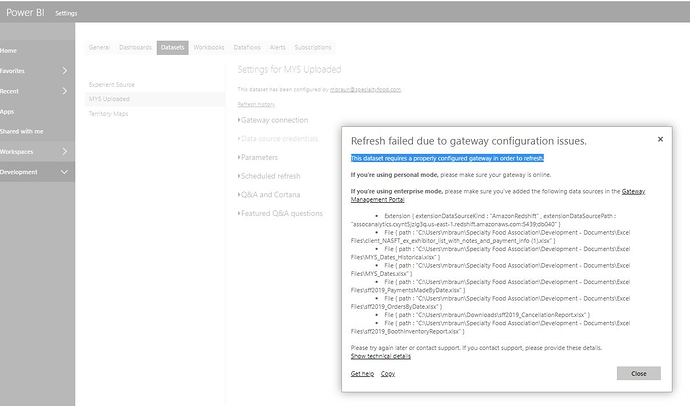Open the Subscriptions tab
Screen dimensions: 690x406
tap(313, 48)
